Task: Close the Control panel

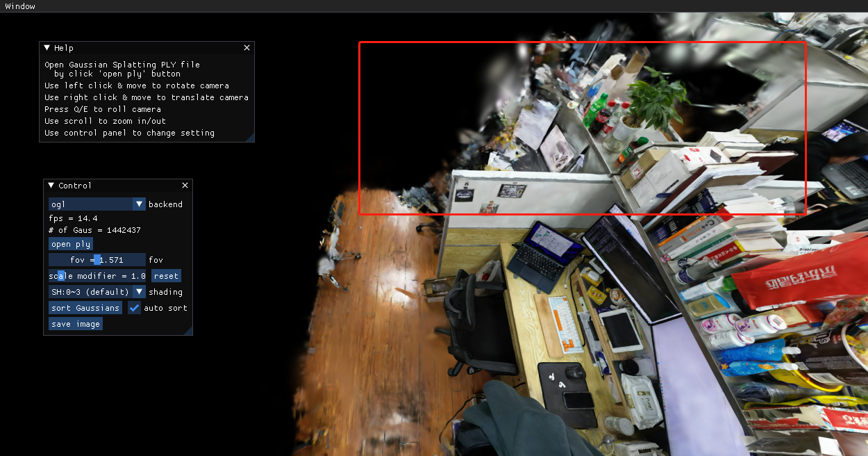Action: (185, 186)
